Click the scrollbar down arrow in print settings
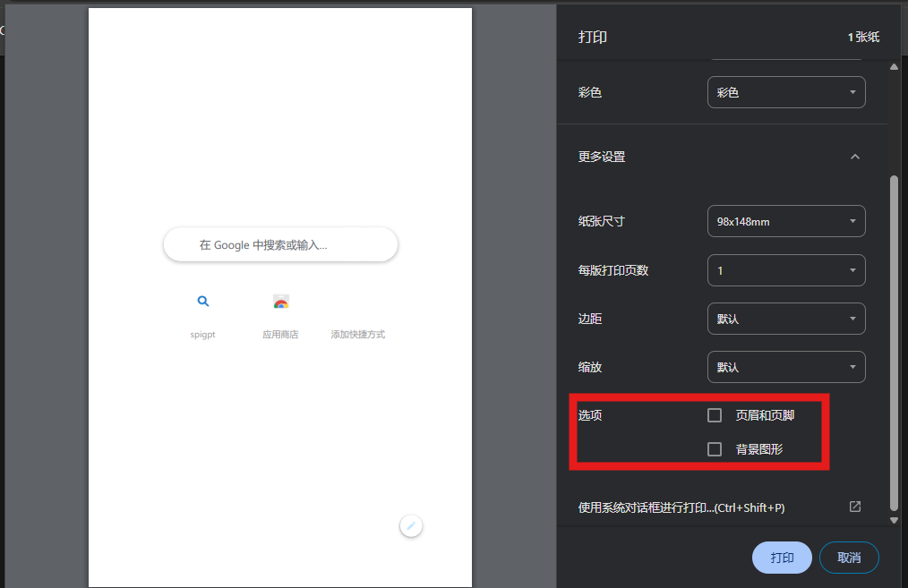 coord(893,519)
